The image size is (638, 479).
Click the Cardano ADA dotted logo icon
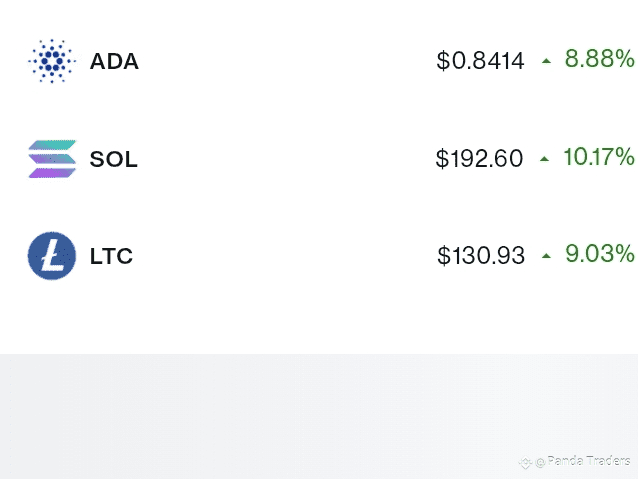point(52,61)
